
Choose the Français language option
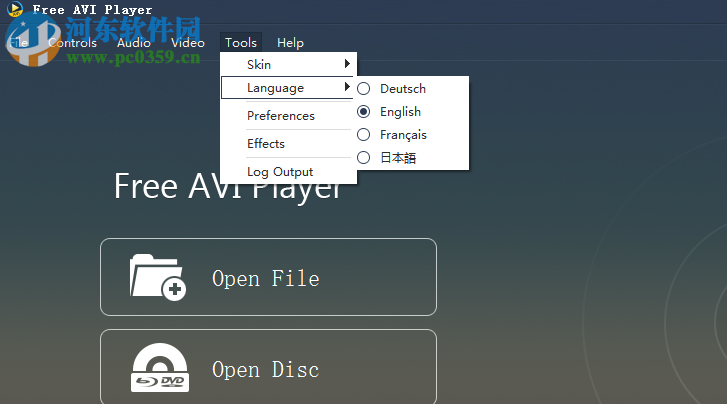point(403,135)
